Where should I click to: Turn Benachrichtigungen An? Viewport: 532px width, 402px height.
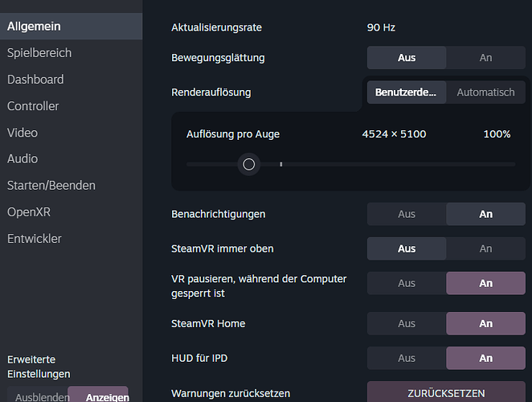point(486,214)
